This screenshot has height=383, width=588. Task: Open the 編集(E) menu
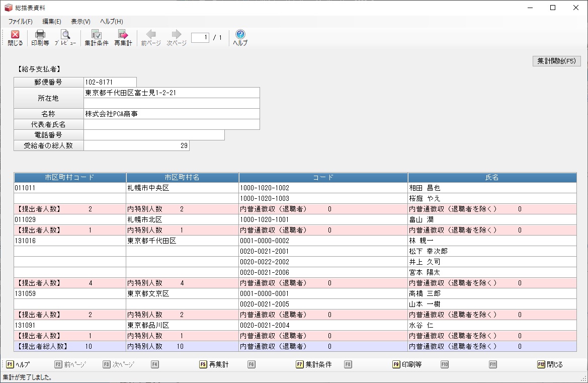(52, 22)
